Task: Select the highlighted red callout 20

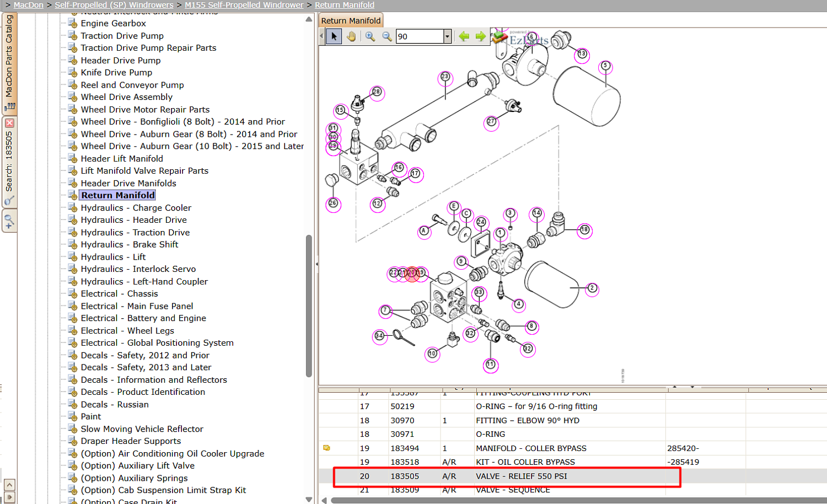Action: pos(412,273)
